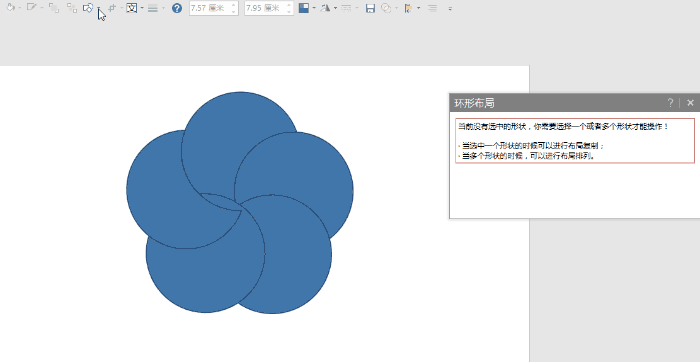The image size is (700, 362).
Task: Click the greyed paragraph lines icon
Action: point(432,8)
